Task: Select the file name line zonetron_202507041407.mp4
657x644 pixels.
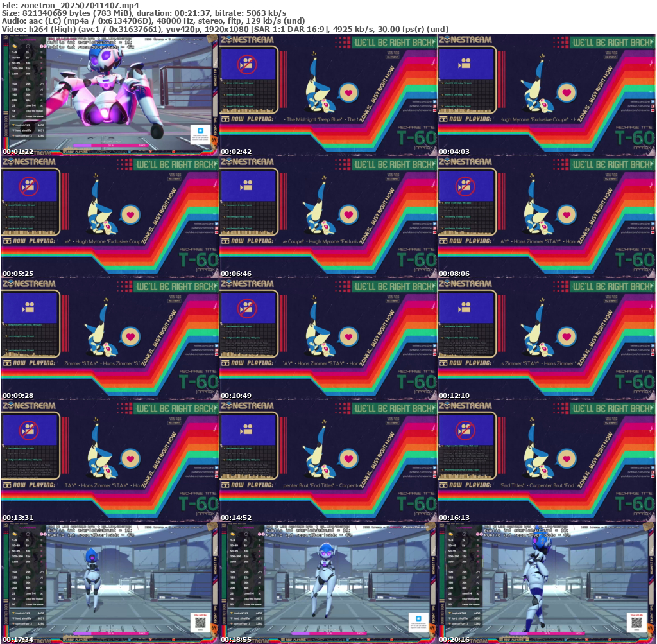Action: (x=71, y=5)
